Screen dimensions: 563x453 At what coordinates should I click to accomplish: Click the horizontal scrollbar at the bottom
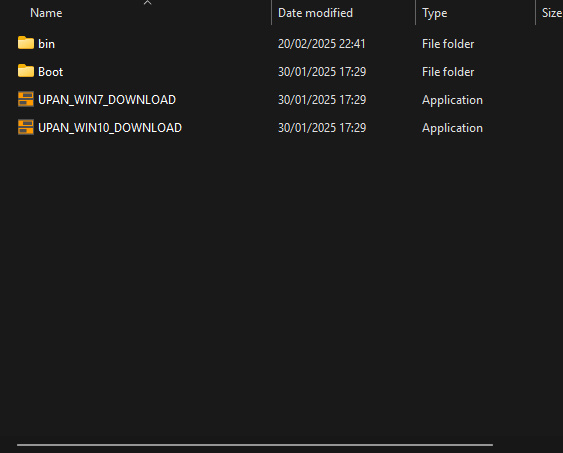coord(255,445)
